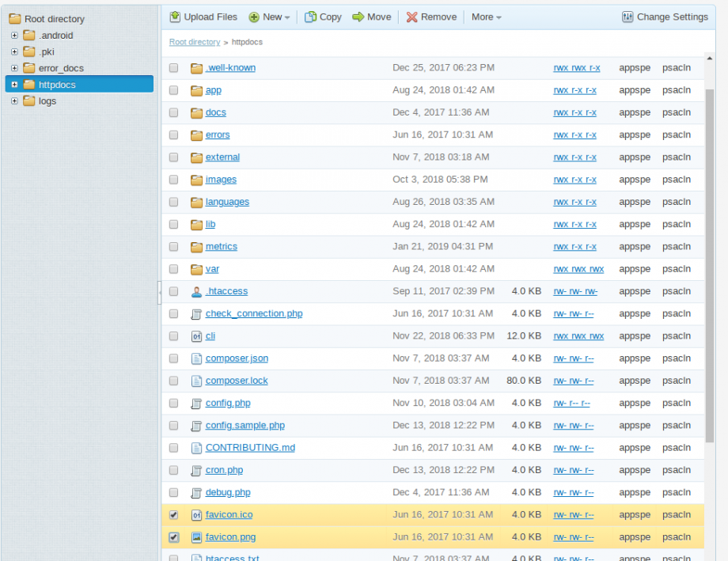
Task: Click permissions link for the var folder
Action: (x=578, y=269)
